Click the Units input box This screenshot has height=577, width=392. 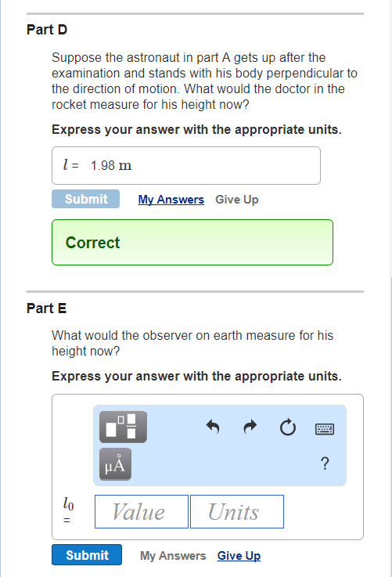pos(237,511)
